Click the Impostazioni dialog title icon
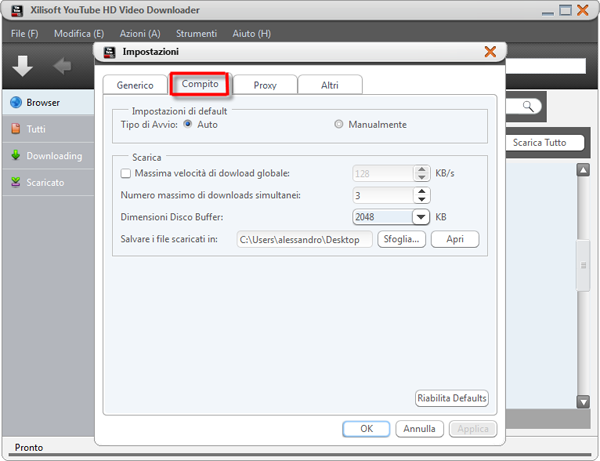This screenshot has width=600, height=461. (109, 52)
